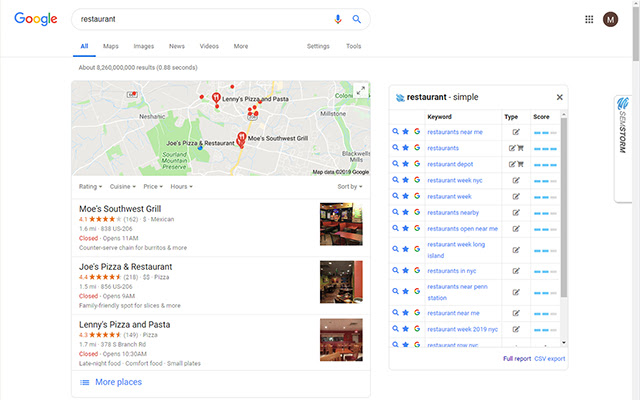Image resolution: width=640 pixels, height=400 pixels.
Task: Expand the map to full view
Action: 360,91
